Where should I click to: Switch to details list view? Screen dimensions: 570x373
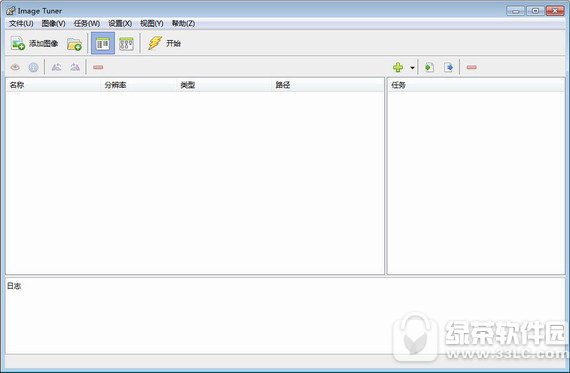tap(103, 43)
